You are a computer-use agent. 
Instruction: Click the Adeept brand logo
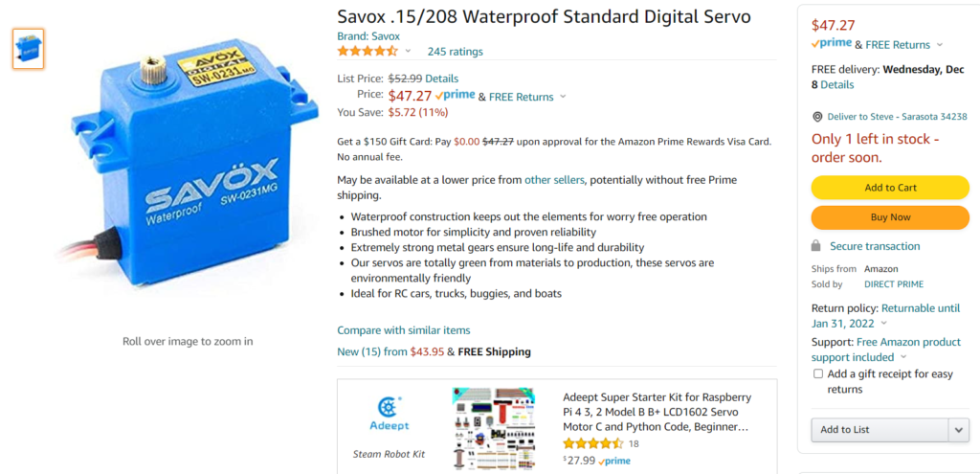tap(389, 414)
